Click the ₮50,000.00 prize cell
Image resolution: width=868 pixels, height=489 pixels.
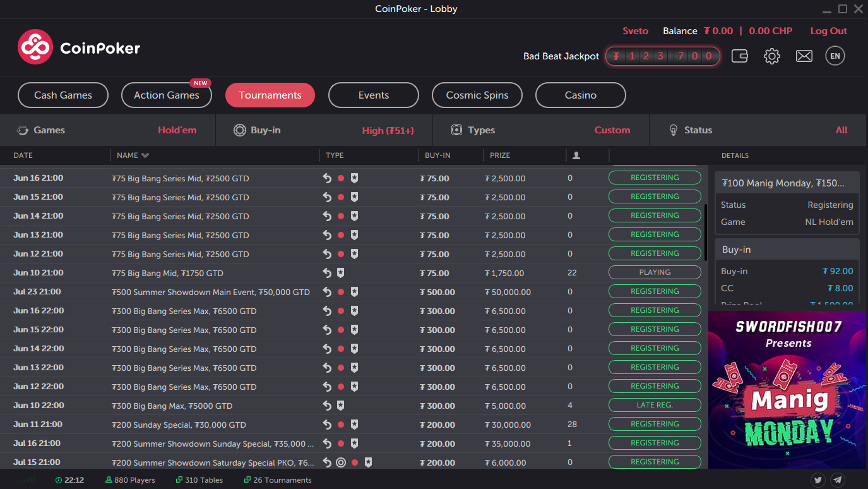pyautogui.click(x=508, y=292)
